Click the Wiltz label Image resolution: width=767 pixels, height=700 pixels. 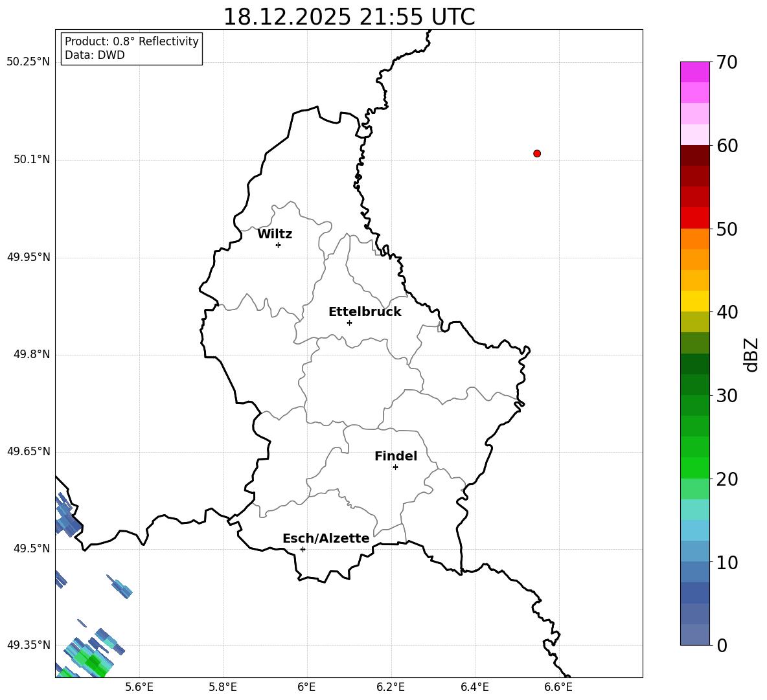point(275,234)
